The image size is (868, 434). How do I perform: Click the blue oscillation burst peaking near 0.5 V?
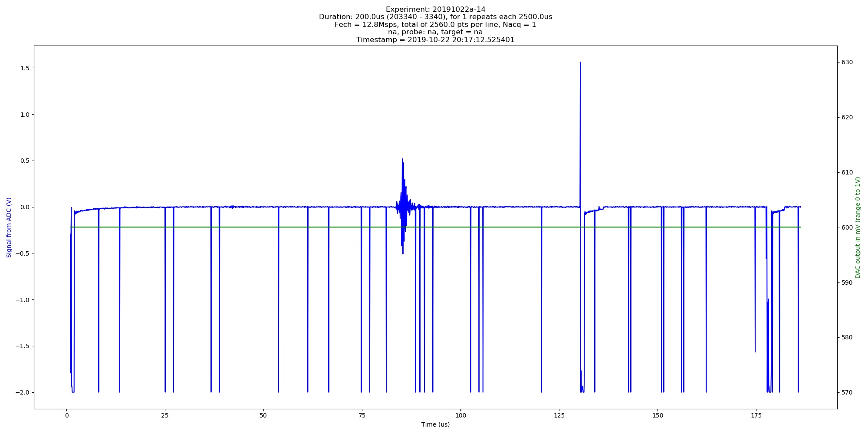(x=403, y=206)
